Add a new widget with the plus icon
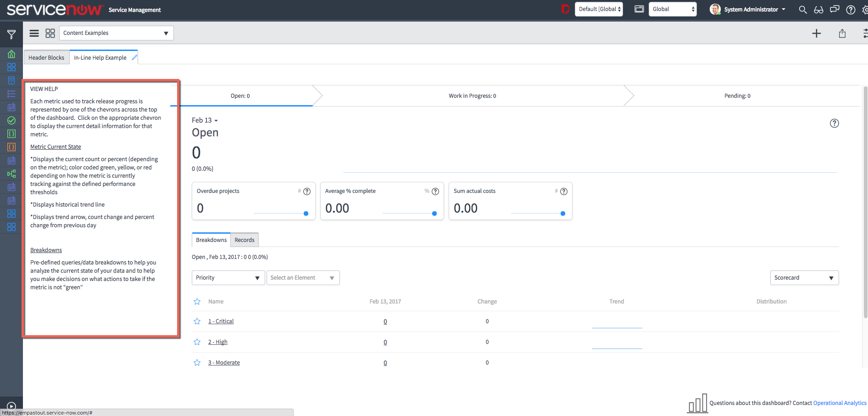This screenshot has height=416, width=868. (x=817, y=33)
